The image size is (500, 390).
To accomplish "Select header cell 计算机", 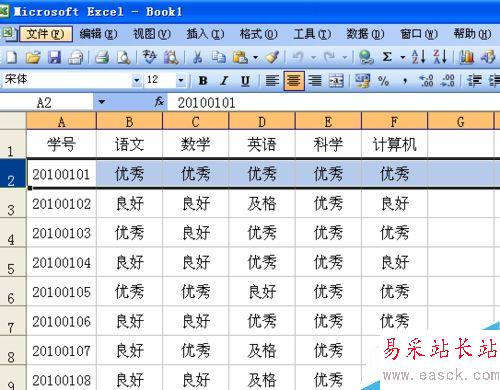I will click(394, 144).
